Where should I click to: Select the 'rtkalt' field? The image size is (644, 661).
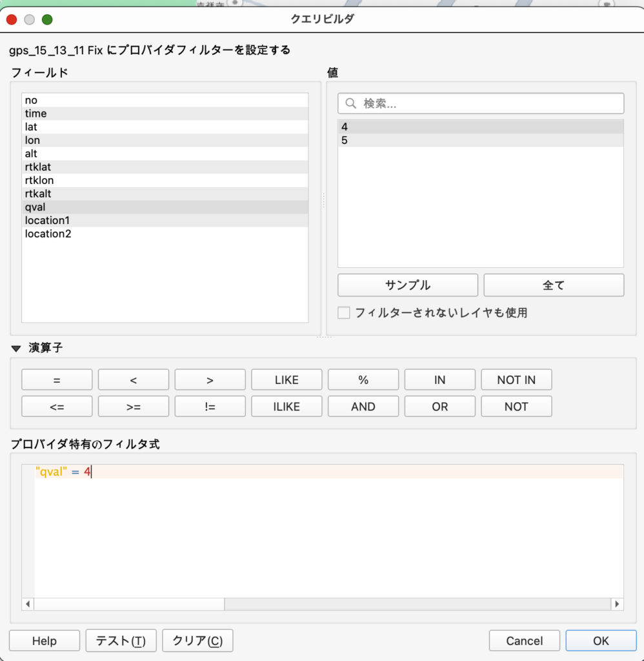165,194
